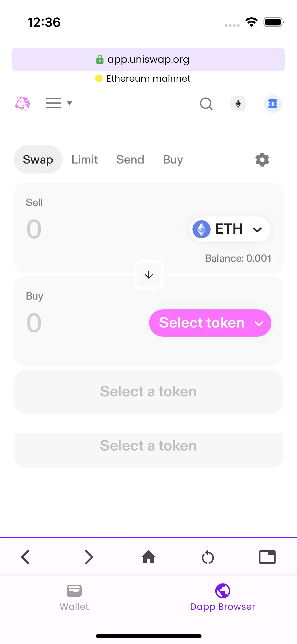Open the Ethereum network selector icon
Image resolution: width=297 pixels, height=644 pixels.
238,104
